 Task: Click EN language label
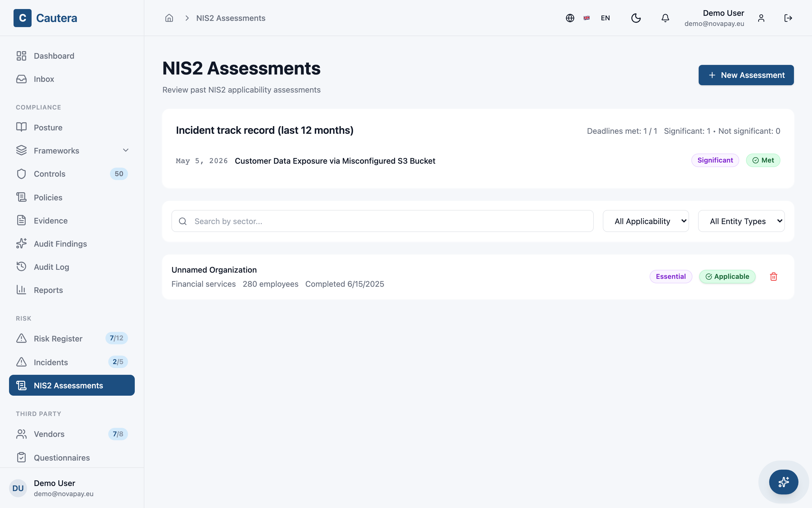coord(605,18)
